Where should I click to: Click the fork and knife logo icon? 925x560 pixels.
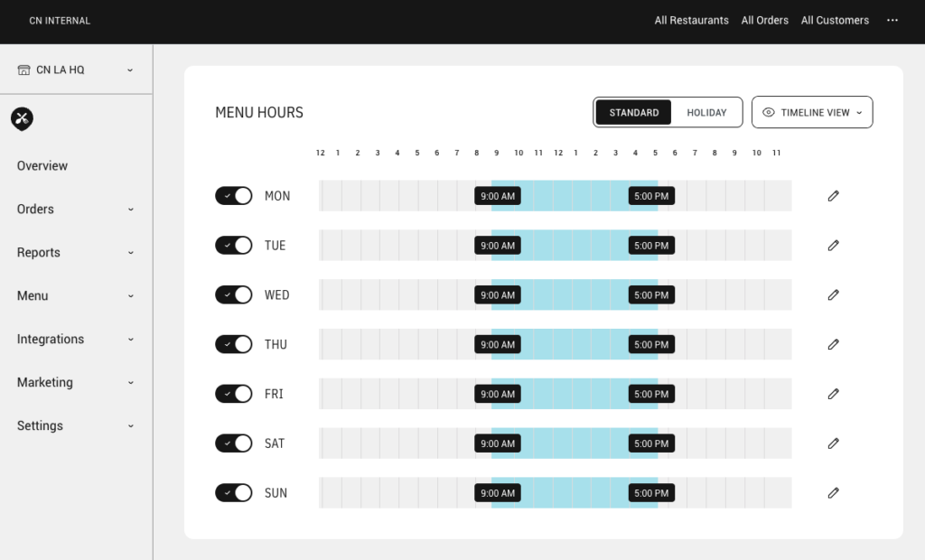coord(23,117)
